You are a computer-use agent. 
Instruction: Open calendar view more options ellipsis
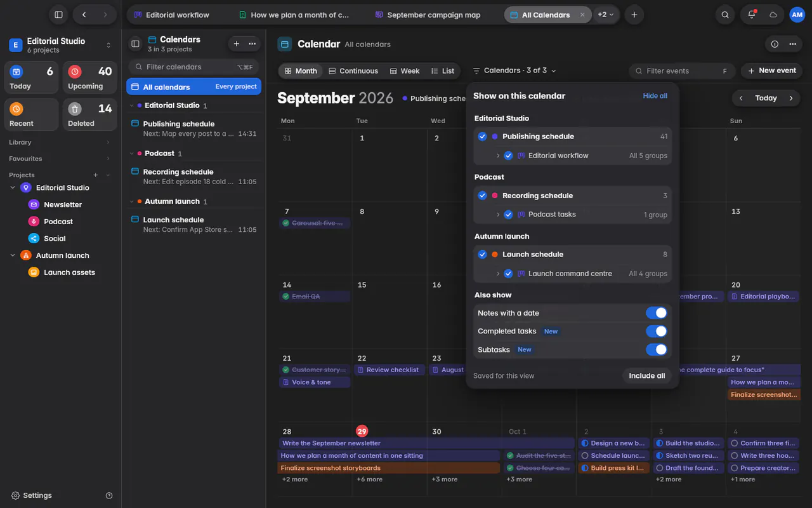792,44
